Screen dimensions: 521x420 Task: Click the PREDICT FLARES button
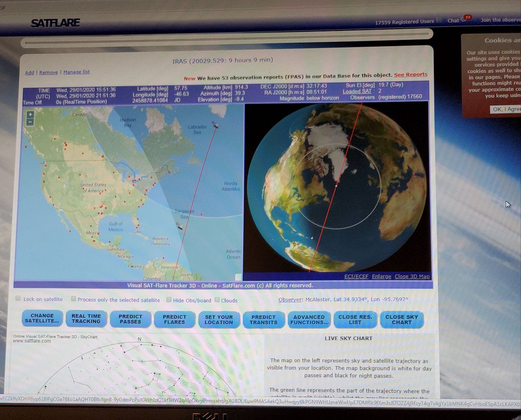click(x=175, y=320)
